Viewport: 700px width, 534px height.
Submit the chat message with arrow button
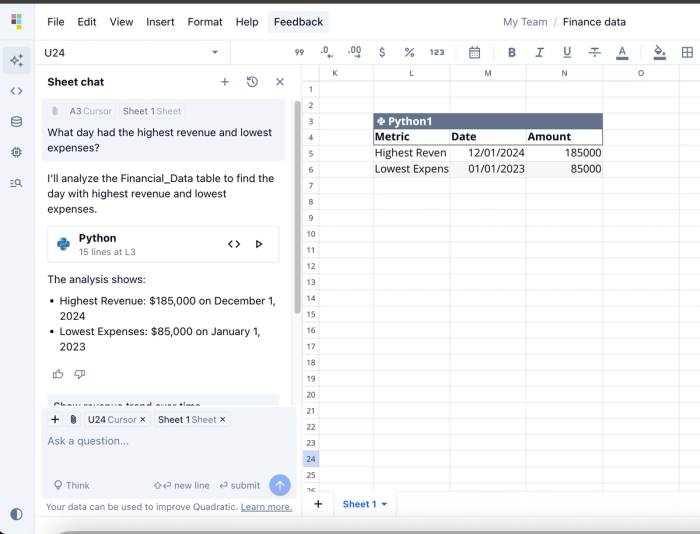(x=280, y=485)
